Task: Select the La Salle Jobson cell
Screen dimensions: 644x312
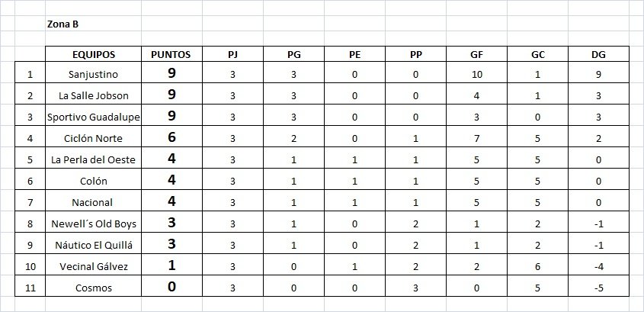Action: (93, 96)
